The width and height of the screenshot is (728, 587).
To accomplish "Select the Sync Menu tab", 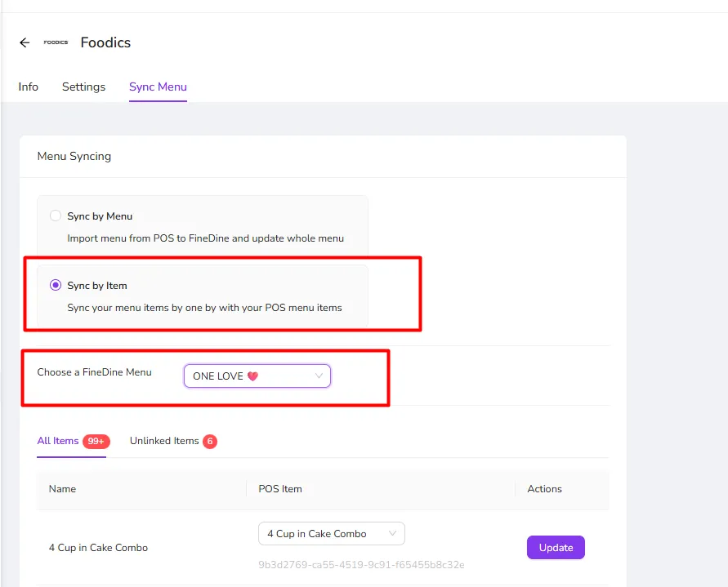I will 158,87.
